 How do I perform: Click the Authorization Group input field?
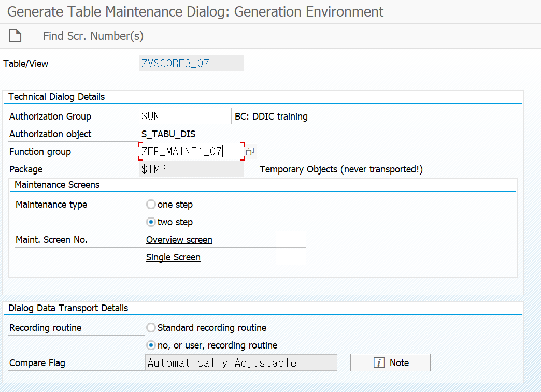point(185,117)
